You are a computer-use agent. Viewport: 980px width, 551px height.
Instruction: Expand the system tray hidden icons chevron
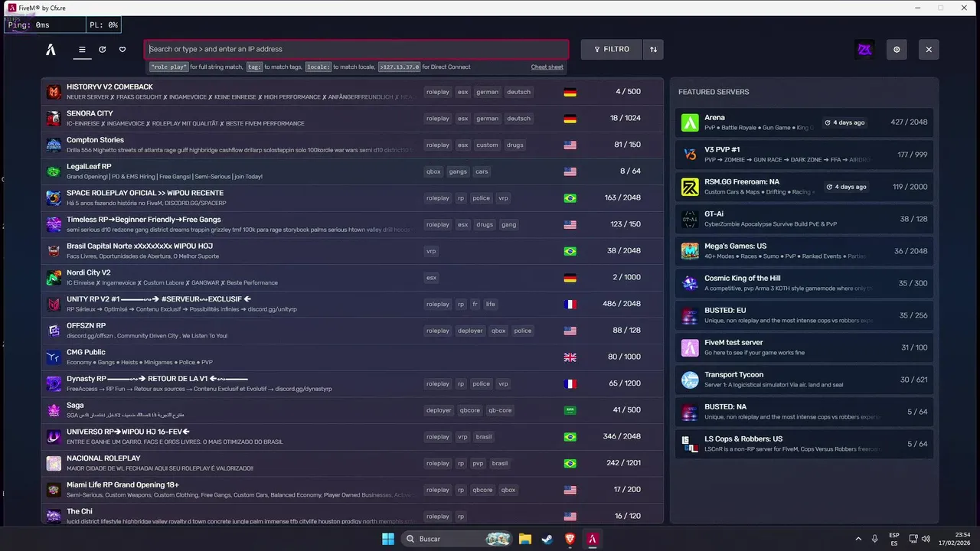point(858,539)
